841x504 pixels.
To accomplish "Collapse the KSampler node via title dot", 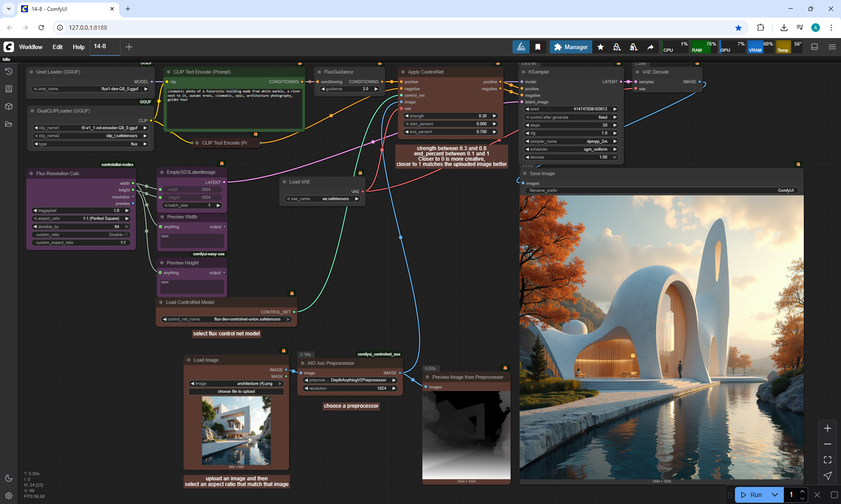I will click(523, 72).
